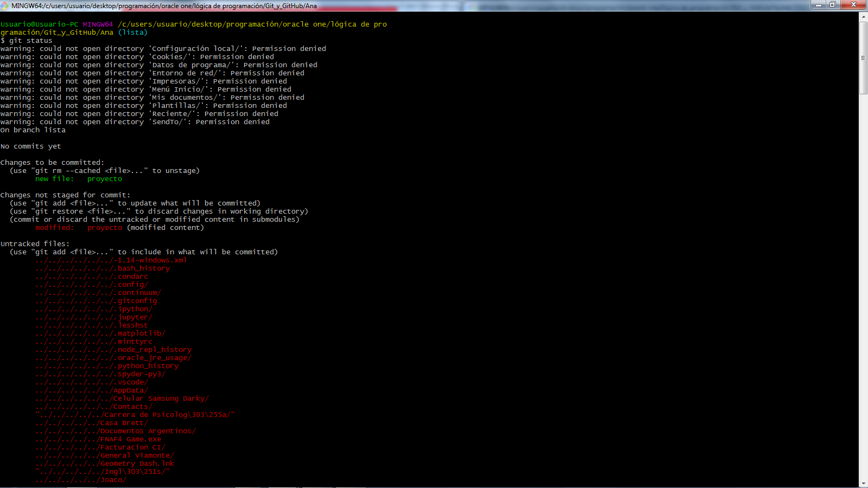868x488 pixels.
Task: Click the 'Impresoras/' warning line
Action: coord(144,81)
